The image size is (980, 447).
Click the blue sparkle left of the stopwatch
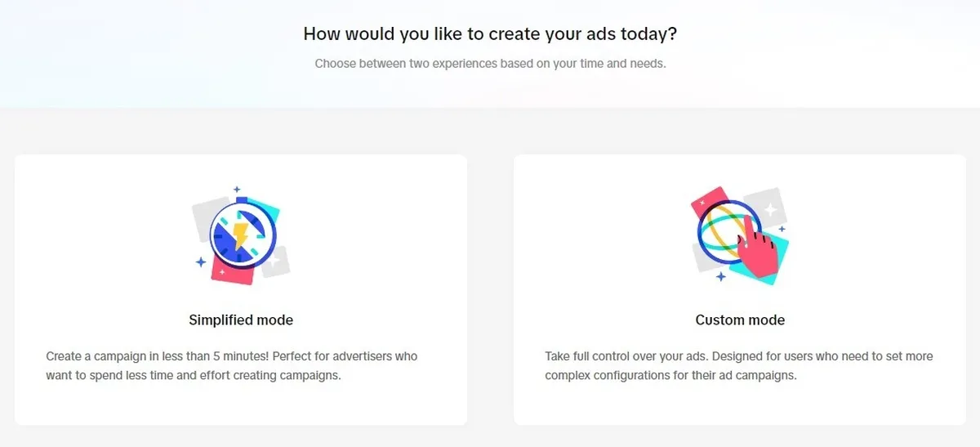pyautogui.click(x=200, y=262)
